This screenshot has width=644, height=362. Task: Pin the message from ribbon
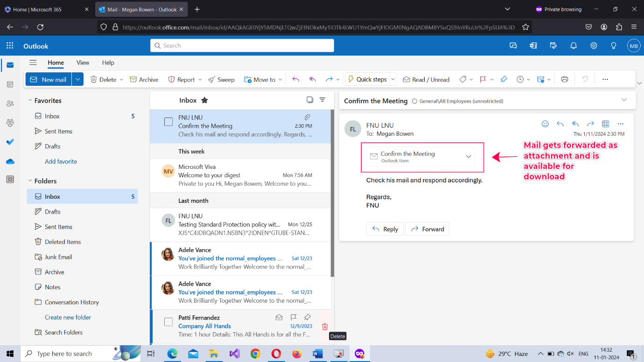504,79
